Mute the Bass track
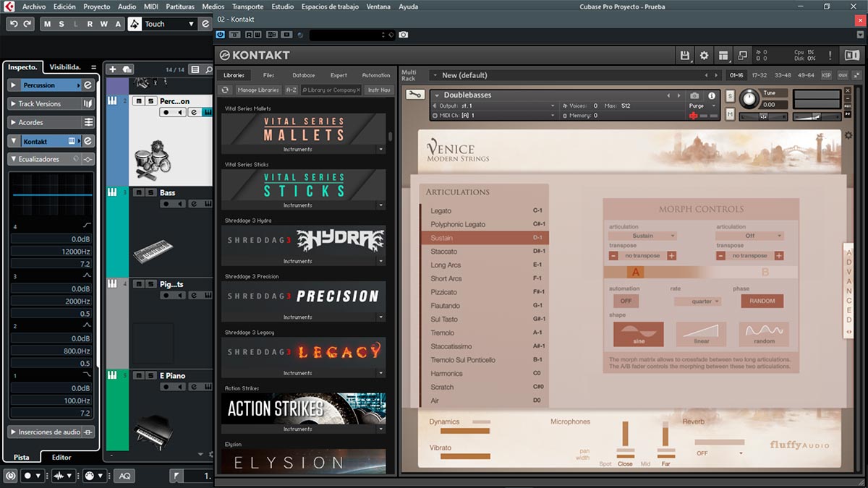This screenshot has height=488, width=868. [x=139, y=192]
